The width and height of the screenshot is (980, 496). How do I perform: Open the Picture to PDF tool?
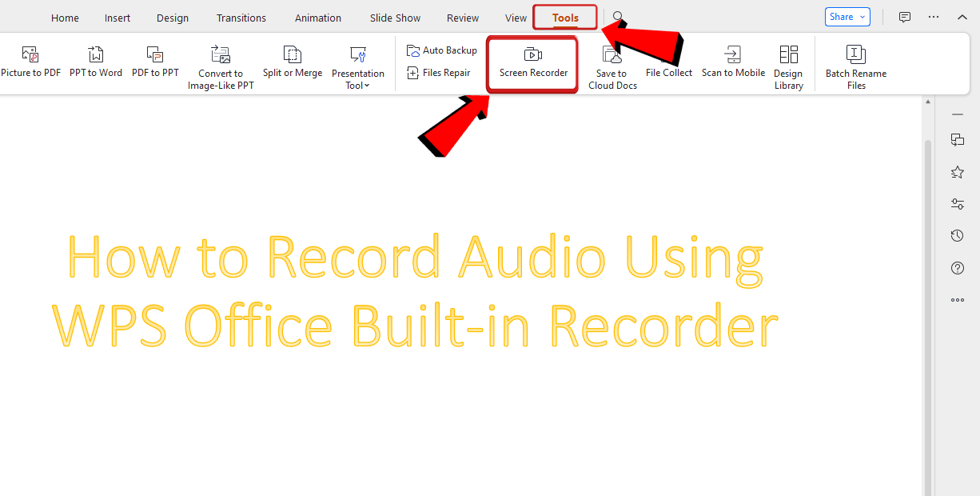pyautogui.click(x=30, y=64)
